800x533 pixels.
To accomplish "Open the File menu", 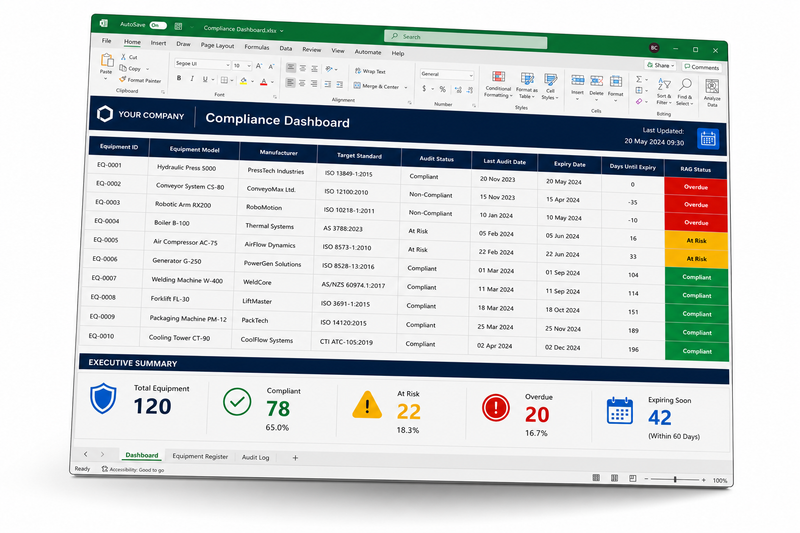I will 106,40.
